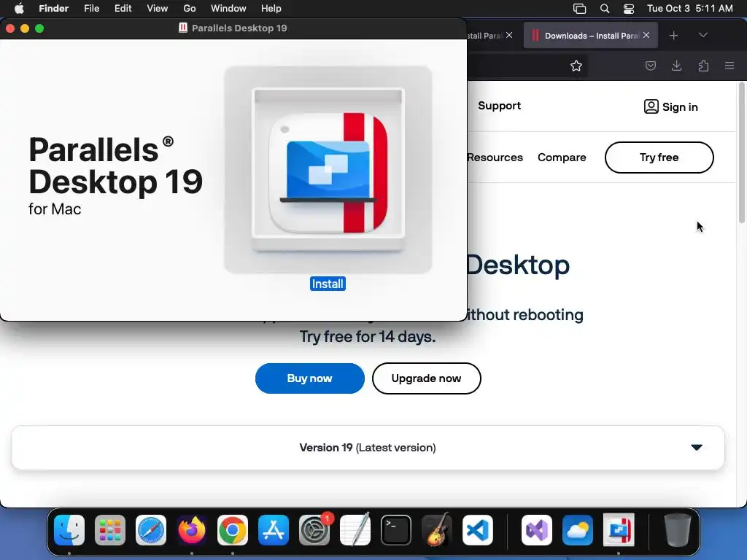Open the Go menu
Viewport: 747px width, 560px height.
[190, 9]
